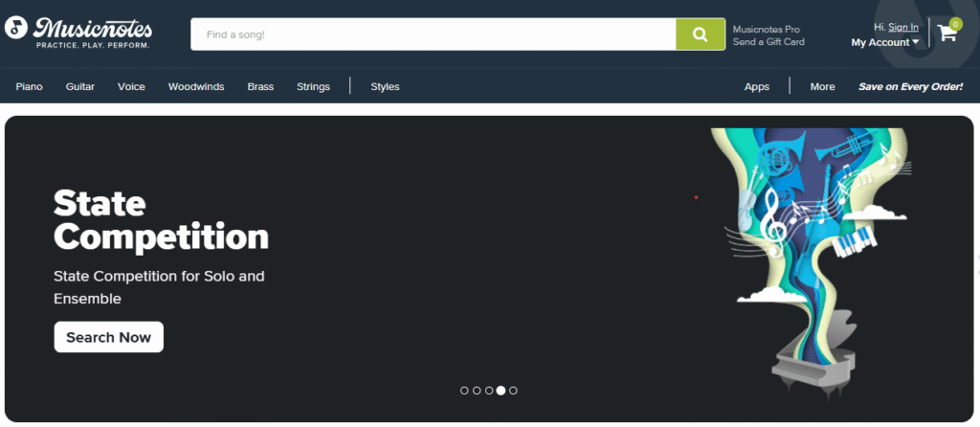The height and width of the screenshot is (427, 980).
Task: Click the Musicnotes logo icon
Action: [x=15, y=28]
